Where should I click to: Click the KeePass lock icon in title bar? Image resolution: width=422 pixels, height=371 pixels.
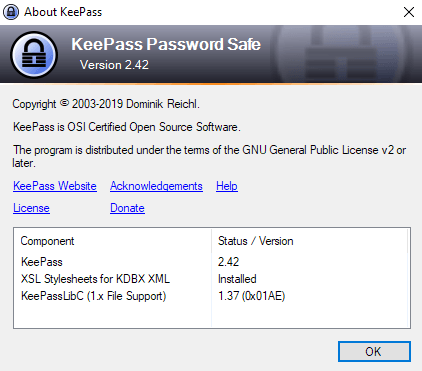point(11,12)
